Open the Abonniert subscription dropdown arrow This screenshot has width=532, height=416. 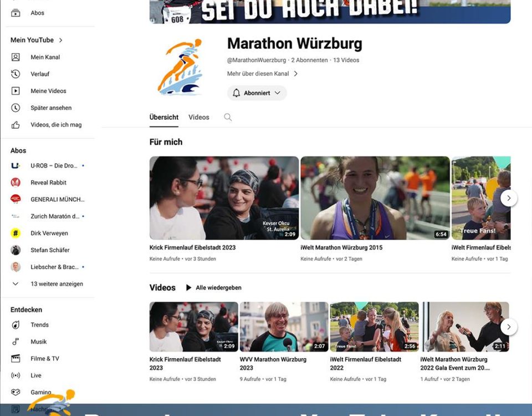(278, 93)
